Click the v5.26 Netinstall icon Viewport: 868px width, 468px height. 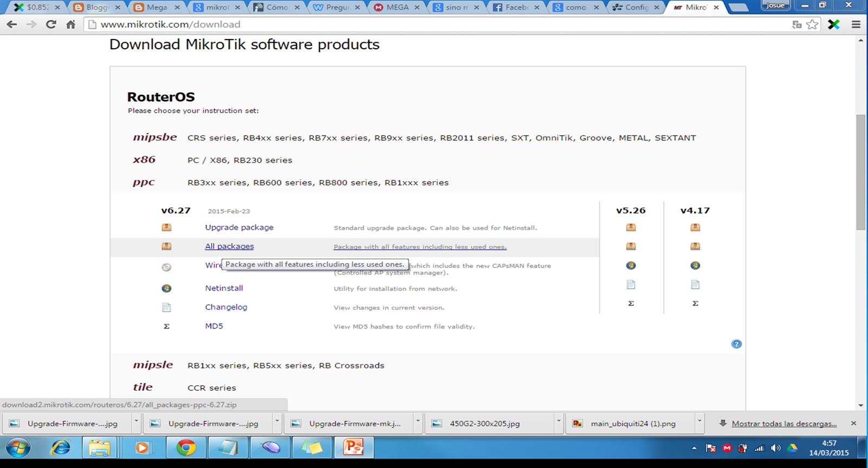point(631,266)
